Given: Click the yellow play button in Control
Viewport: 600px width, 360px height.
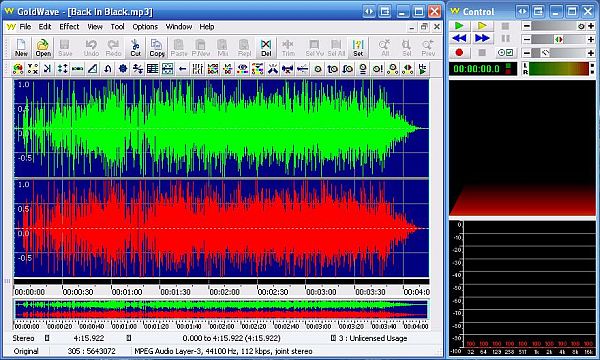Looking at the screenshot, I should [482, 26].
